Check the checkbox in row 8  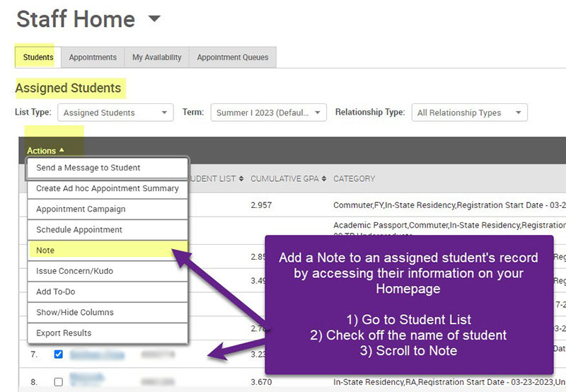click(x=59, y=381)
